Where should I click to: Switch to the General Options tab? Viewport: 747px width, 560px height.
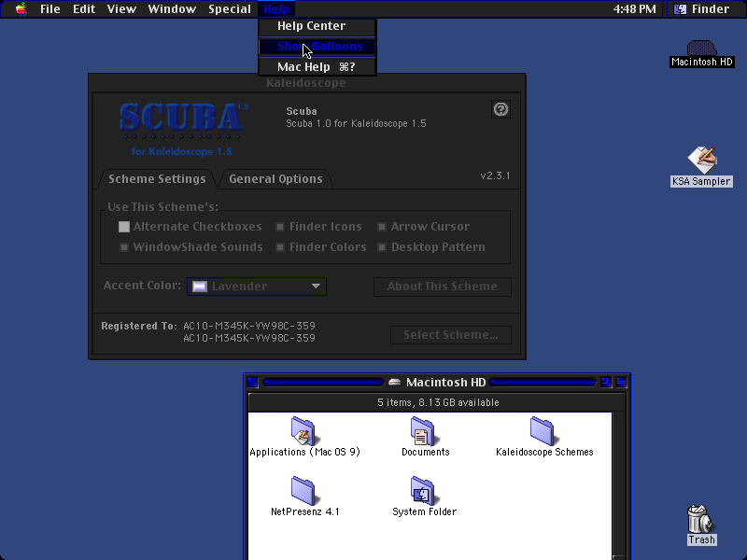tap(275, 179)
